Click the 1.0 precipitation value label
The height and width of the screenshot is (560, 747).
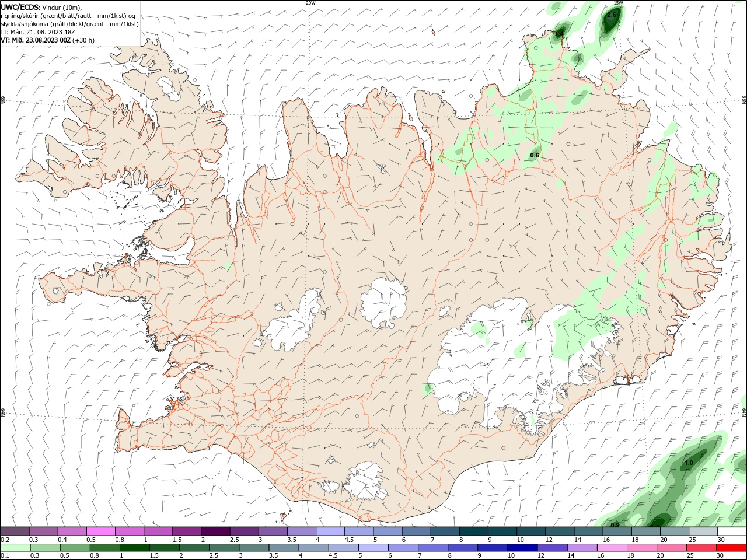688,463
